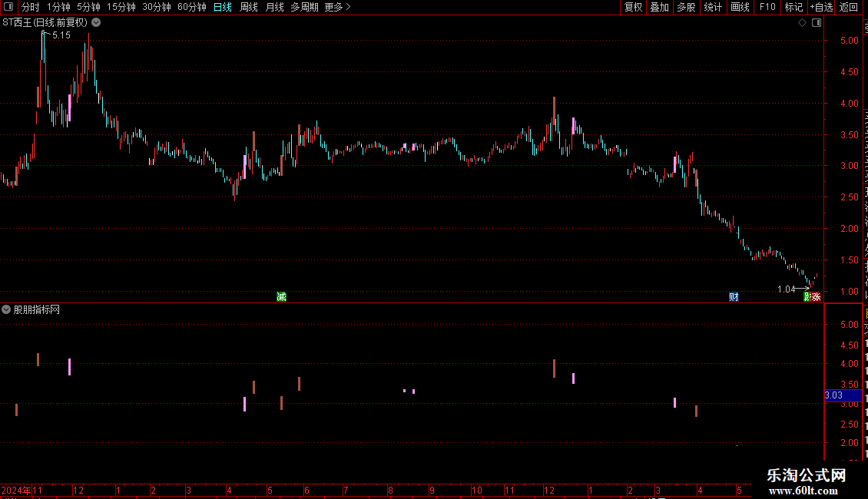
Task: Select the 5分钟 period
Action: (88, 7)
